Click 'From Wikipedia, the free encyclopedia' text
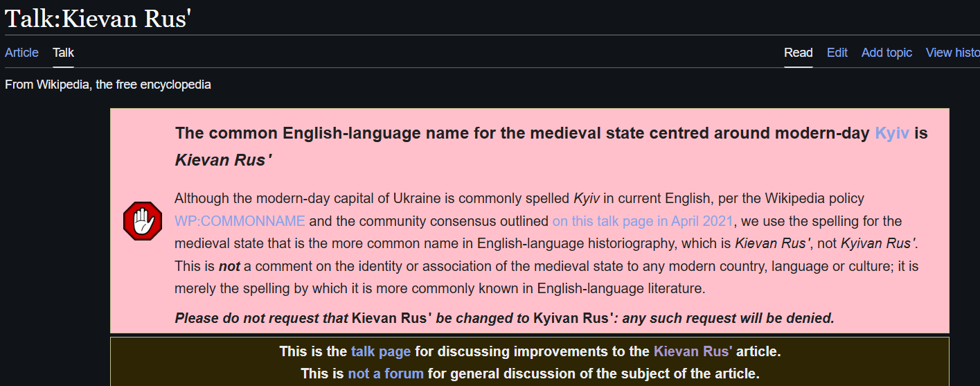 coord(108,85)
